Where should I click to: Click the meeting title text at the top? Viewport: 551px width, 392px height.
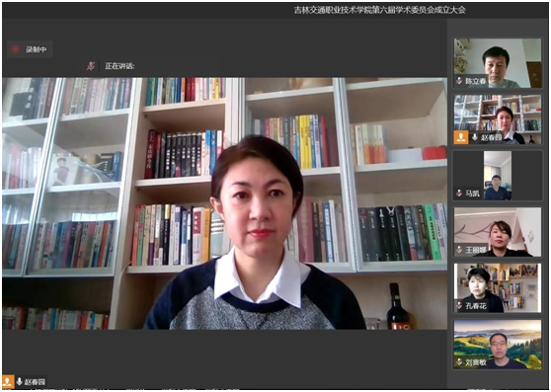[x=380, y=10]
